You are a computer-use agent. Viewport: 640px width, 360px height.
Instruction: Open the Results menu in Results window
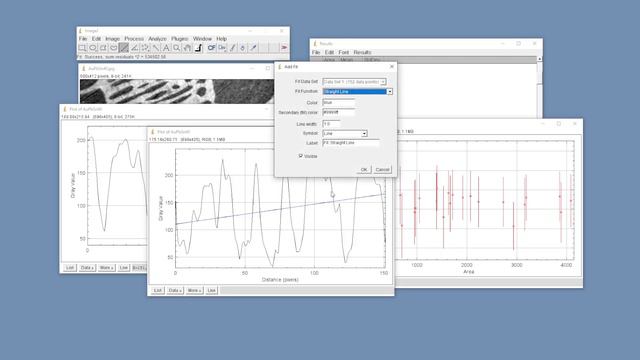(362, 52)
